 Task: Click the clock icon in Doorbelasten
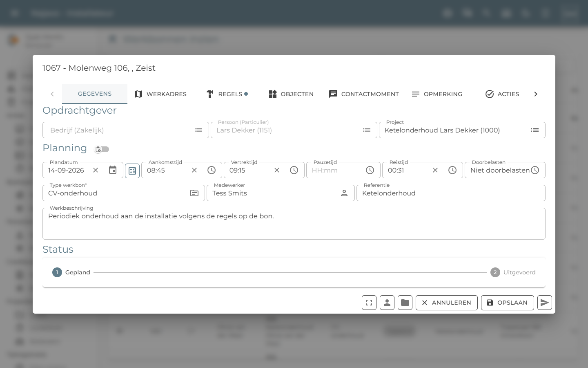pyautogui.click(x=535, y=170)
